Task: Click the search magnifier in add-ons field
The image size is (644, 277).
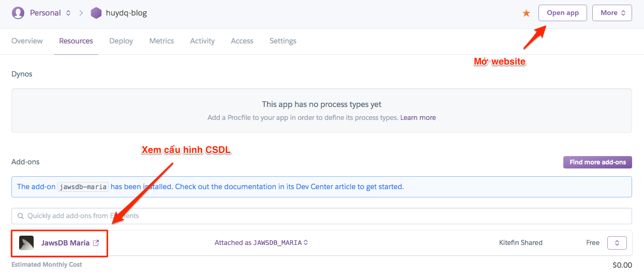Action: tap(21, 216)
